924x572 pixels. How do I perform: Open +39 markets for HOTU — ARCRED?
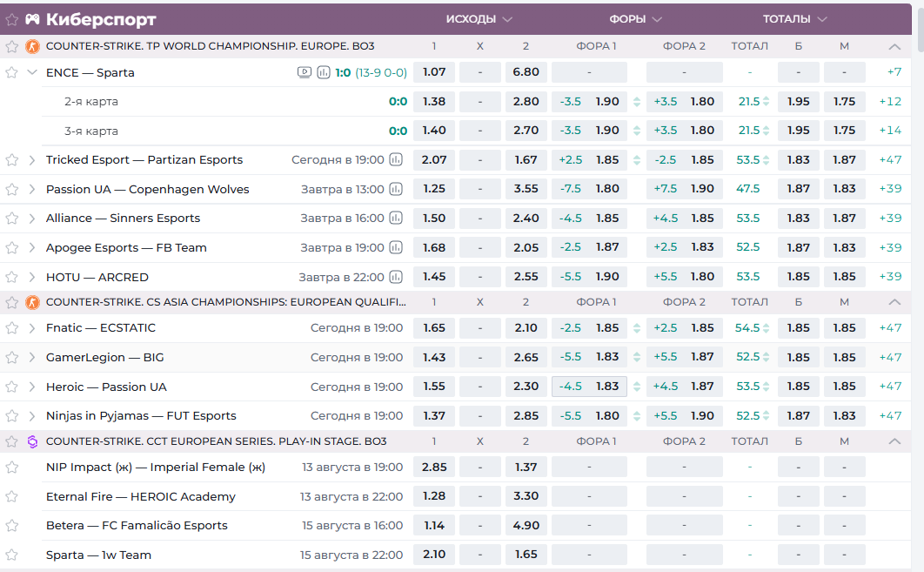tap(890, 277)
